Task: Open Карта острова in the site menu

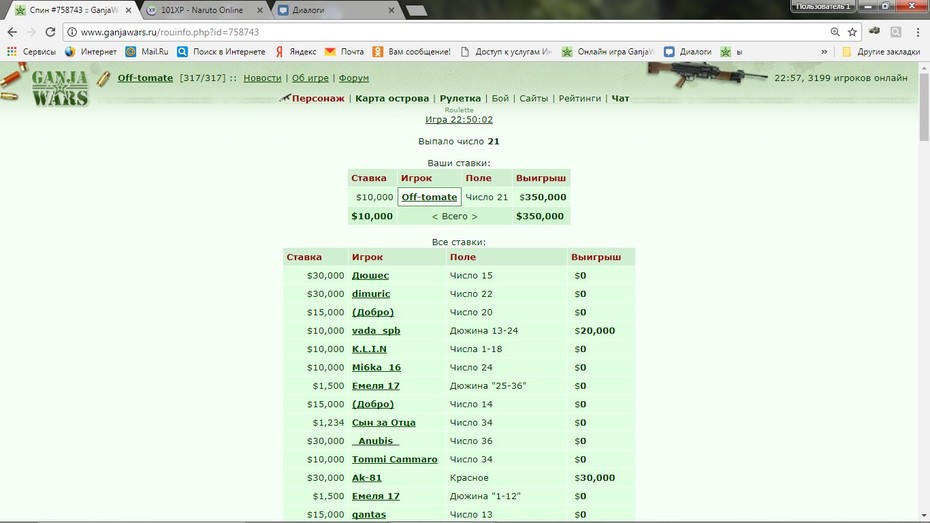Action: [x=392, y=98]
